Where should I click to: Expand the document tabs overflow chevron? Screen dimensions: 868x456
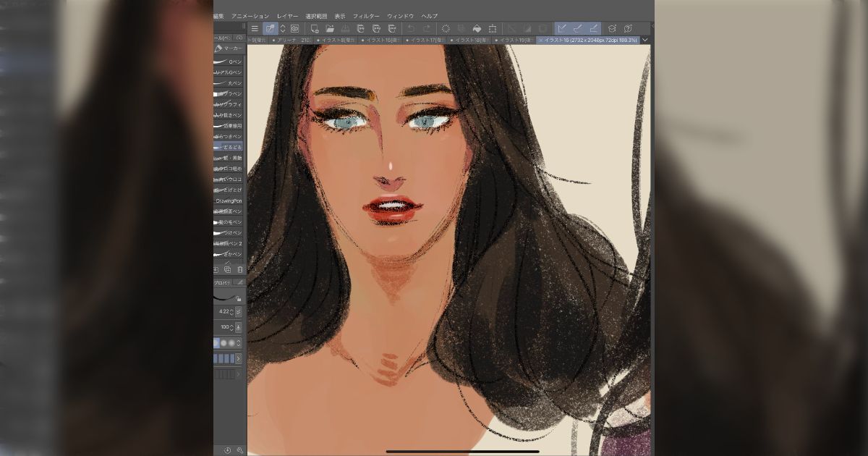tap(645, 41)
